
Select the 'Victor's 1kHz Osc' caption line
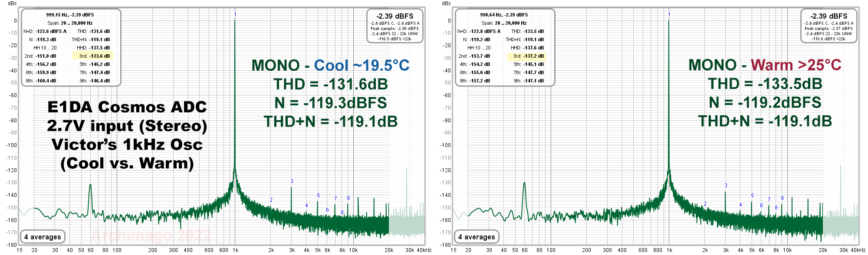127,144
